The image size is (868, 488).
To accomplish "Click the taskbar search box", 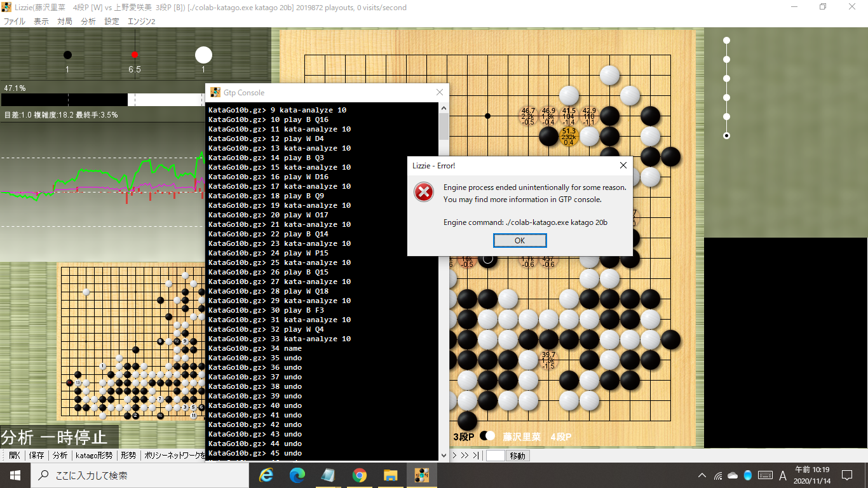I will (140, 475).
